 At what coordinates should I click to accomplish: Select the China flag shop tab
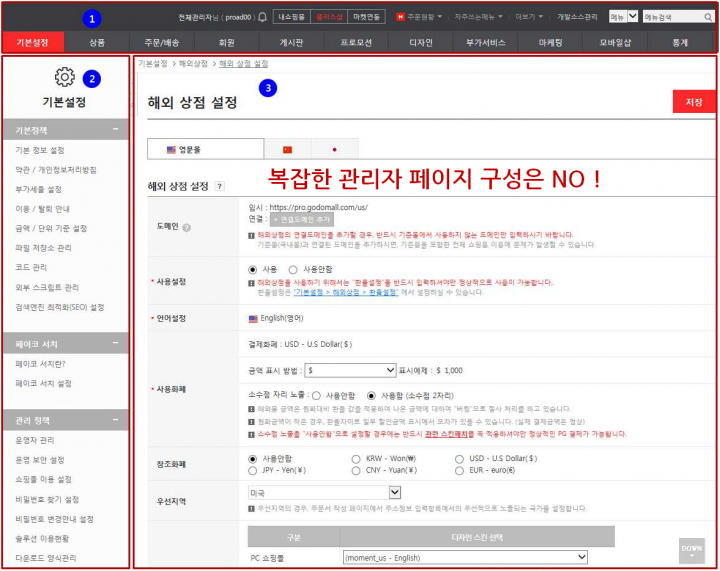point(287,149)
